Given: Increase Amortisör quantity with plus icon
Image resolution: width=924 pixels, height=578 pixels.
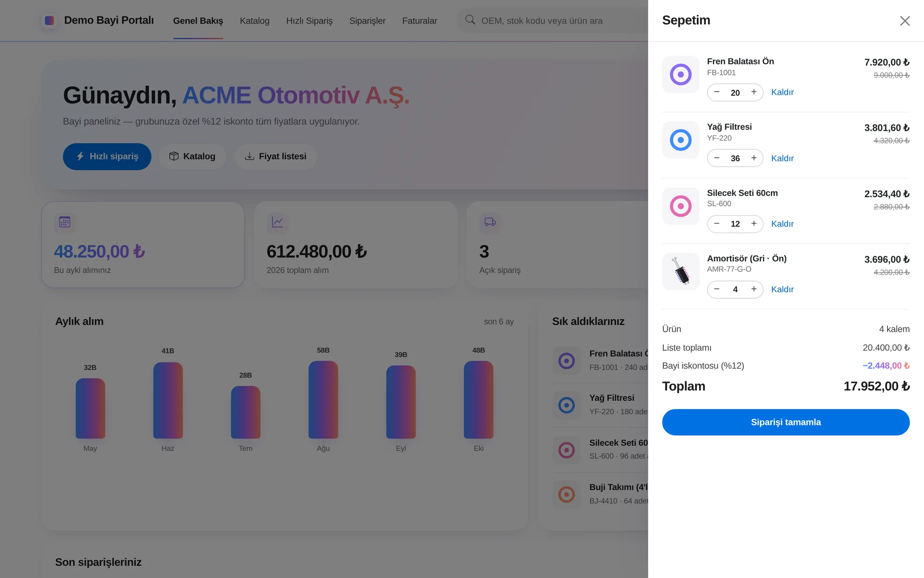Looking at the screenshot, I should 754,289.
